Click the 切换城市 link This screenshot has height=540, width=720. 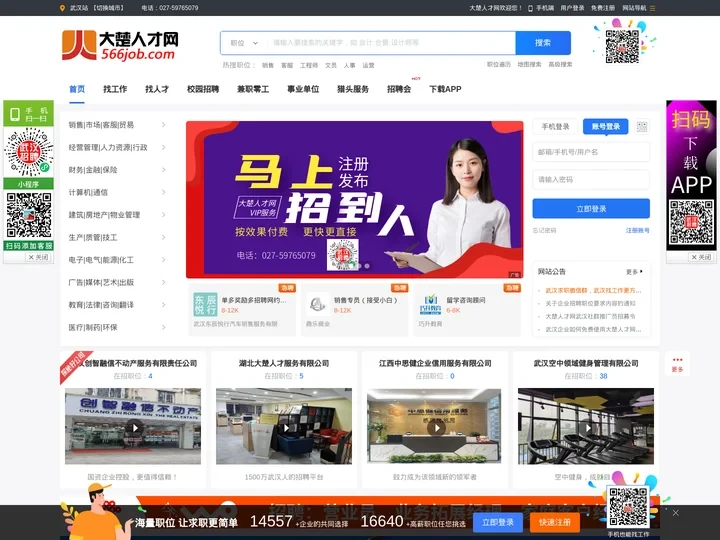[x=108, y=8]
